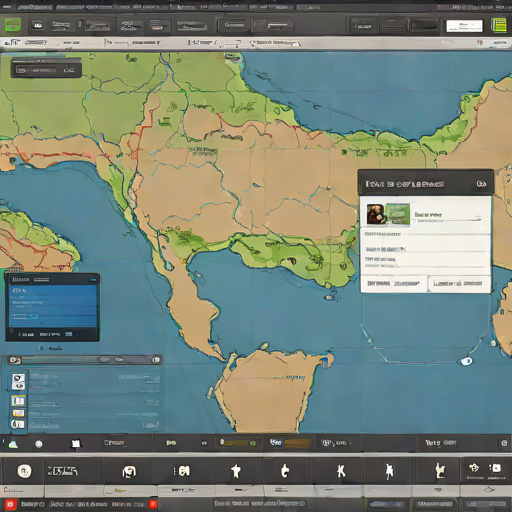Click the red square icon in bottom status bar
The height and width of the screenshot is (512, 512).
click(x=10, y=504)
